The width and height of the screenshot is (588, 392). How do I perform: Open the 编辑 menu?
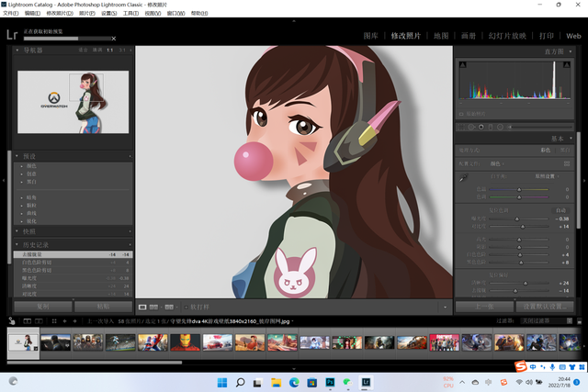pyautogui.click(x=32, y=13)
